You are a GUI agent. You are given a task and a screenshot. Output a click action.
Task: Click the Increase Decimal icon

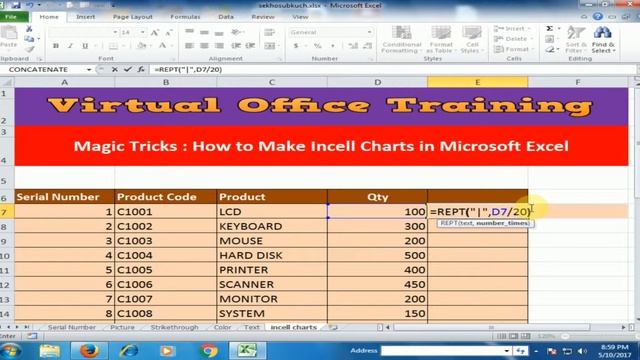(x=353, y=46)
